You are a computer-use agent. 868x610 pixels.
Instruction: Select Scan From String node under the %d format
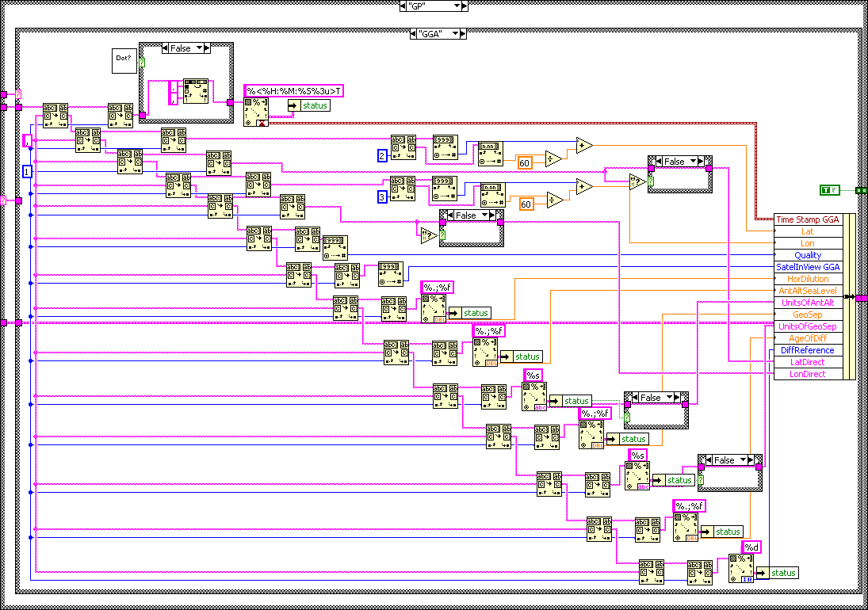[x=740, y=569]
